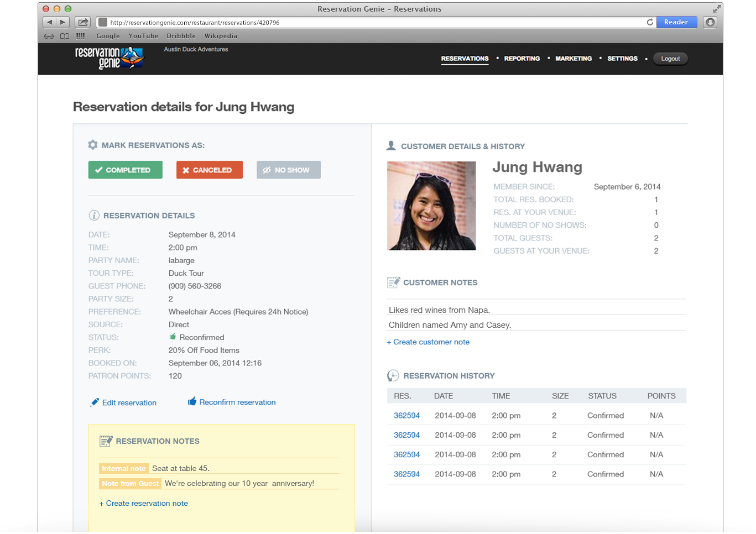Viewport: 756px width, 534px height.
Task: Click the POINTS column header
Action: [661, 396]
